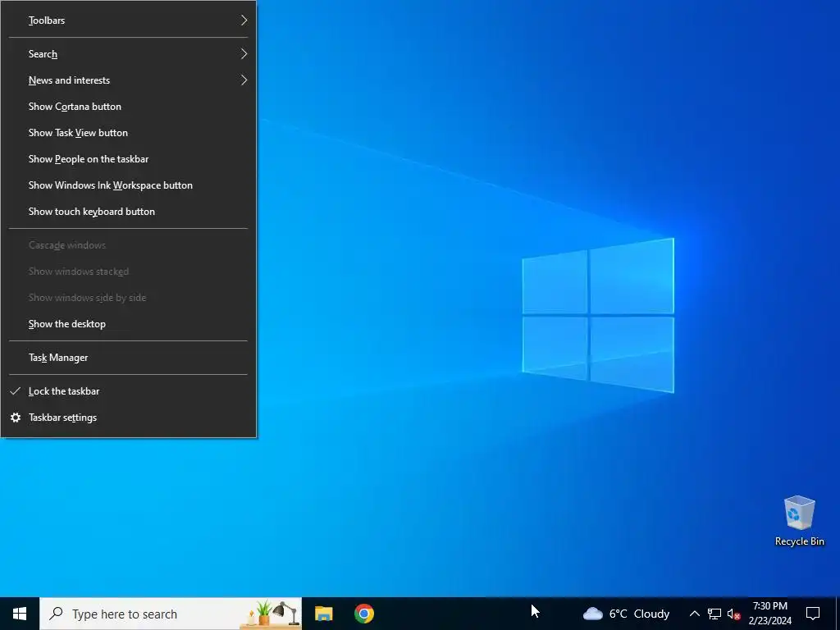Enable Show touch keyboard button
Image resolution: width=840 pixels, height=630 pixels.
(129, 212)
